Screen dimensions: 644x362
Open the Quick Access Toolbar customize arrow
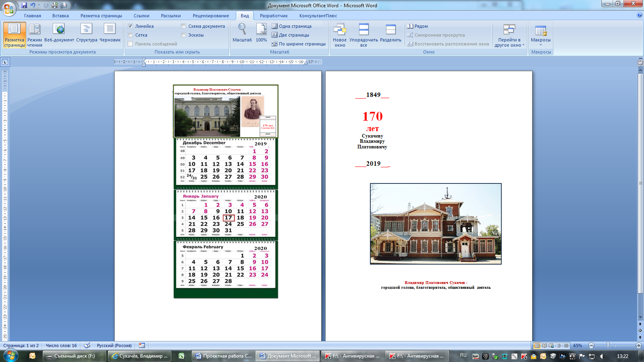pos(75,5)
